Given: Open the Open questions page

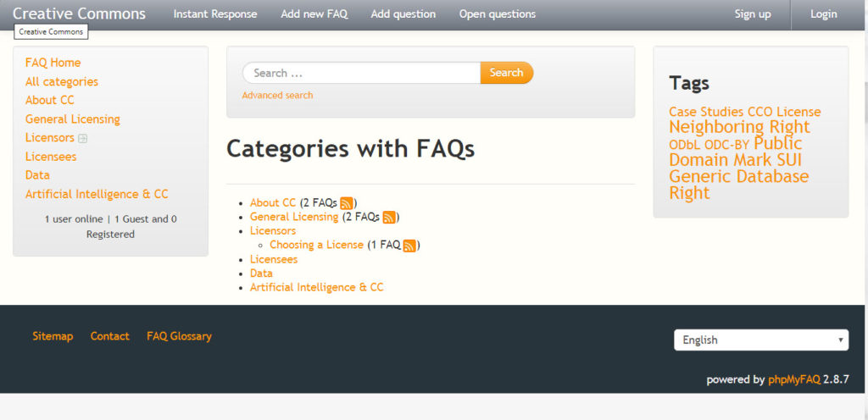Looking at the screenshot, I should pyautogui.click(x=497, y=14).
